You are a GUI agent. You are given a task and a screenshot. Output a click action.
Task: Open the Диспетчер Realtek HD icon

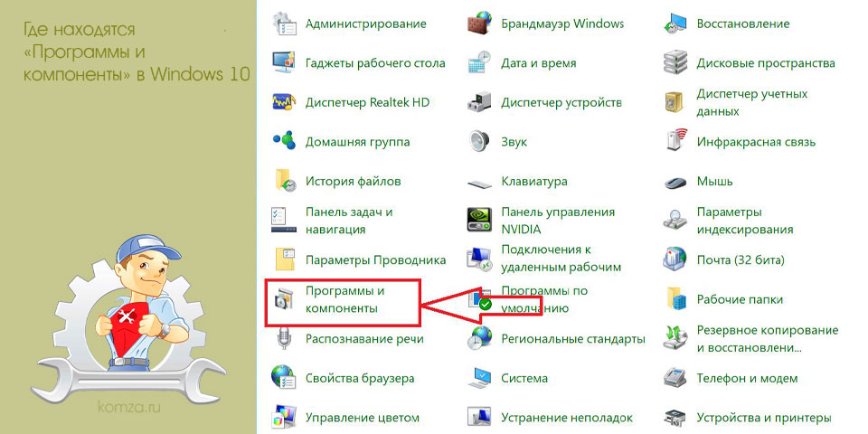click(x=285, y=102)
